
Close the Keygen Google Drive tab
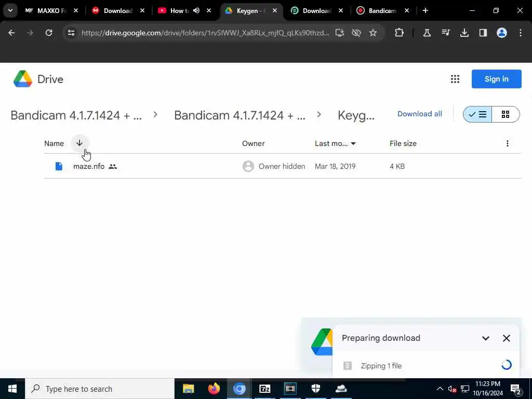(275, 10)
